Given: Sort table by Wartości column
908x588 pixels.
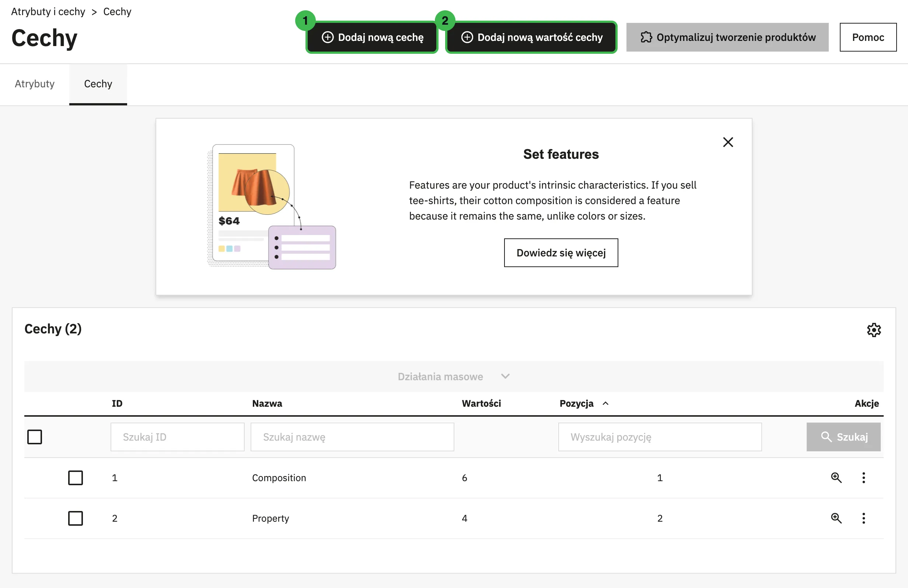Looking at the screenshot, I should [481, 403].
